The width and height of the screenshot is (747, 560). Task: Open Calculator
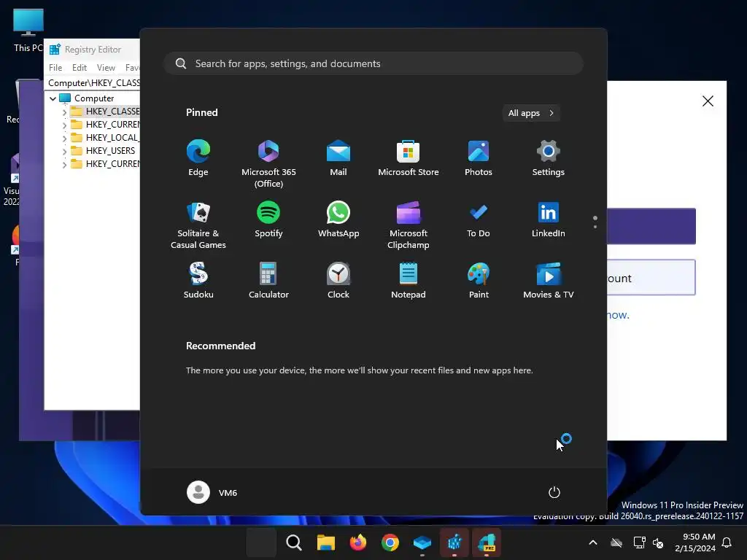tap(268, 281)
